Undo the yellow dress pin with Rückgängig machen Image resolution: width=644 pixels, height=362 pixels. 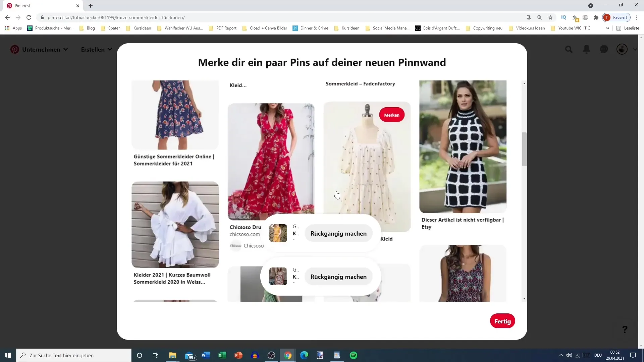pyautogui.click(x=338, y=234)
